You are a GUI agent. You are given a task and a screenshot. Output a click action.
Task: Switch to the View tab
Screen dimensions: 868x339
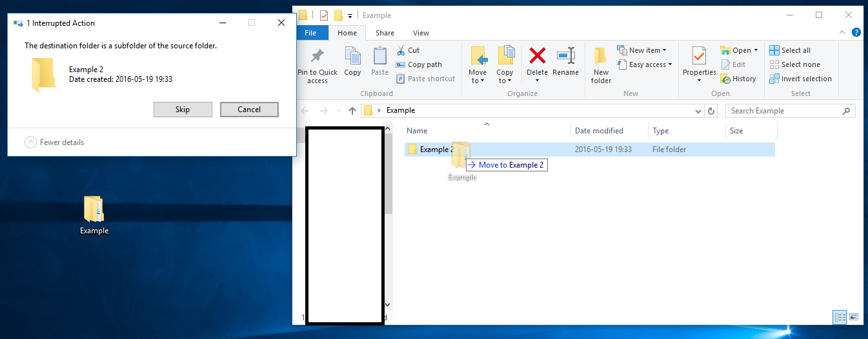pos(421,33)
